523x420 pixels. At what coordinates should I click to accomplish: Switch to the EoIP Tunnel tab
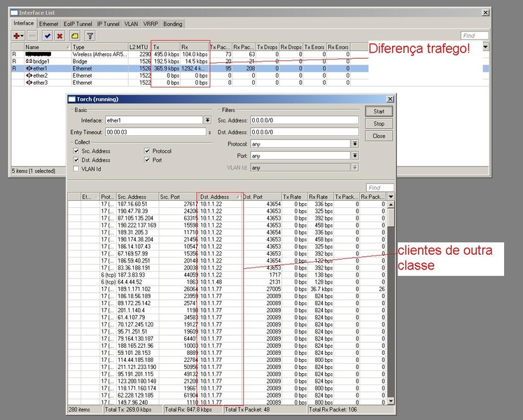pos(78,23)
